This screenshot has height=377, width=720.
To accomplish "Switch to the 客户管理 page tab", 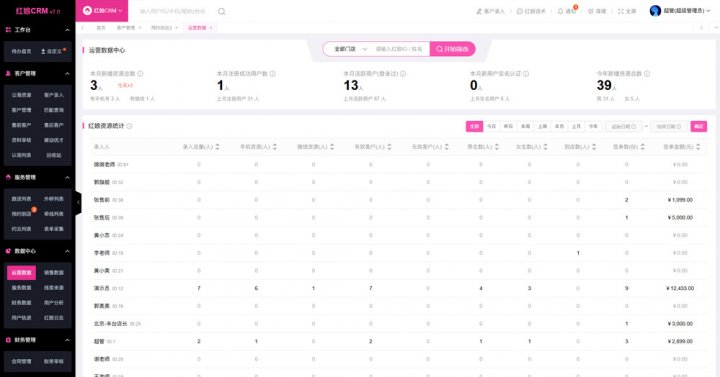I will click(126, 28).
